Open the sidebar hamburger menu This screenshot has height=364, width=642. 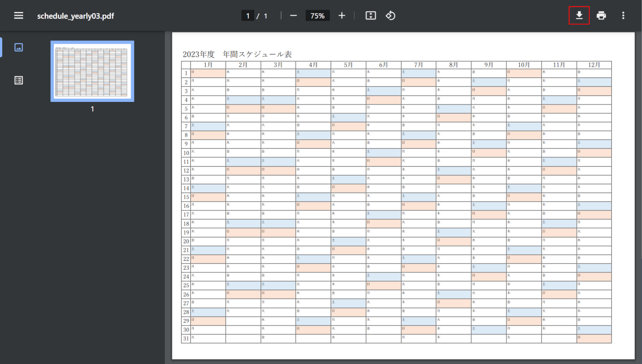click(19, 15)
